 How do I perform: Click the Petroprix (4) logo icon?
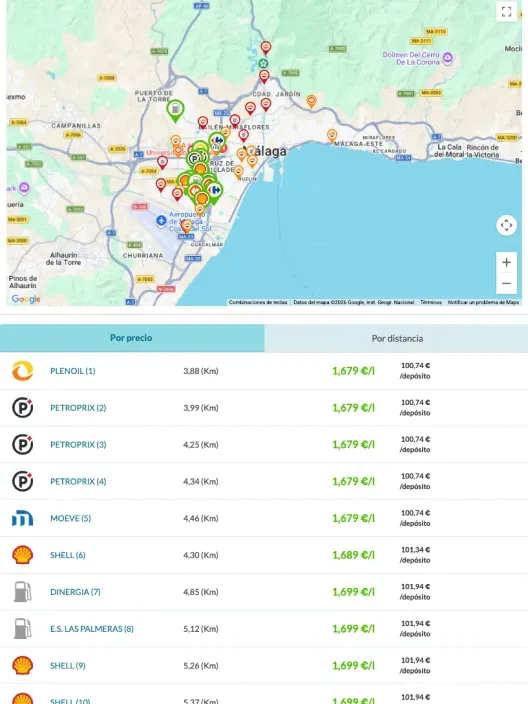point(22,481)
